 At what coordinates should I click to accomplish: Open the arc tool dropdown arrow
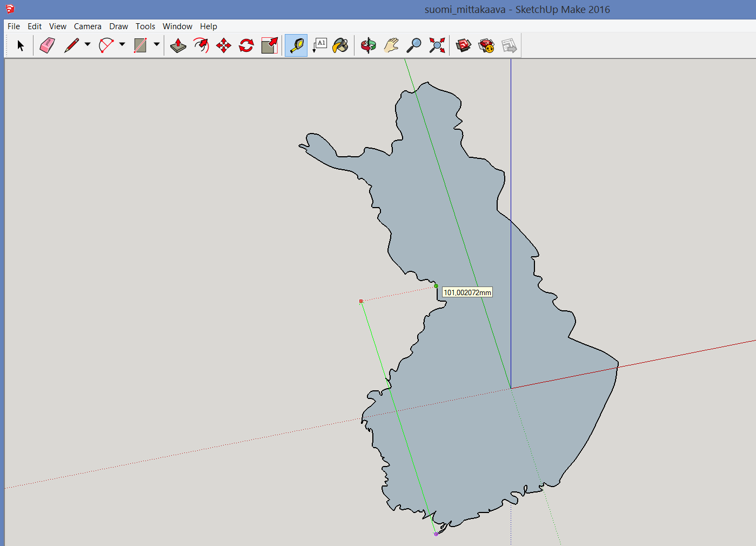[122, 45]
